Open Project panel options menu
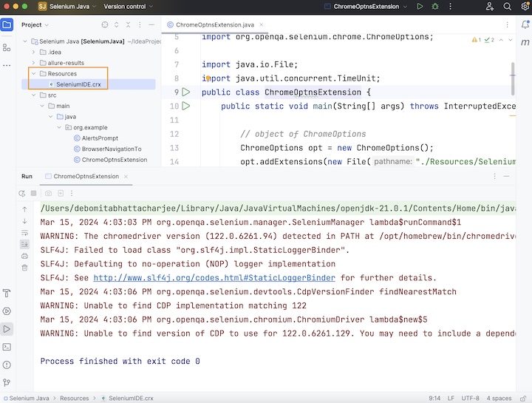Image resolution: width=532 pixels, height=403 pixels. click(140, 25)
